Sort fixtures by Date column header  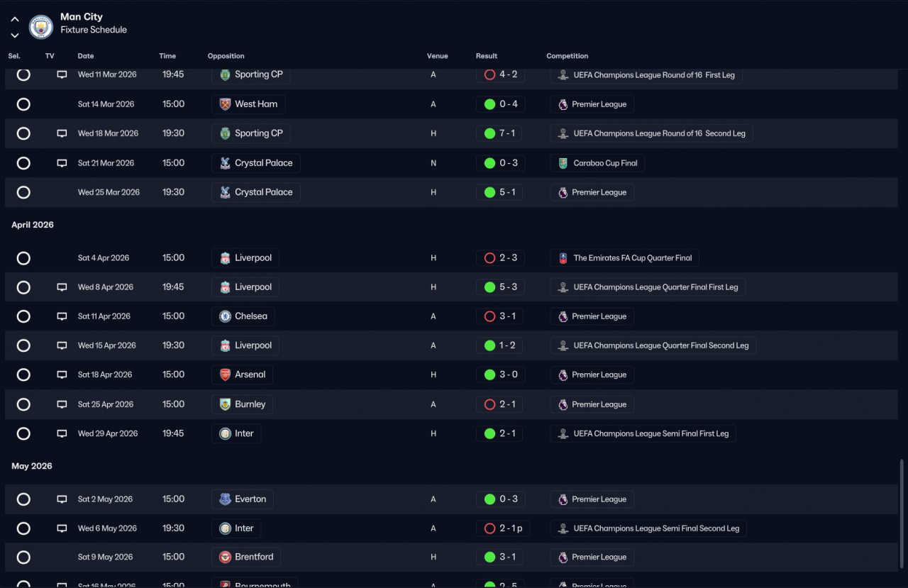[86, 56]
